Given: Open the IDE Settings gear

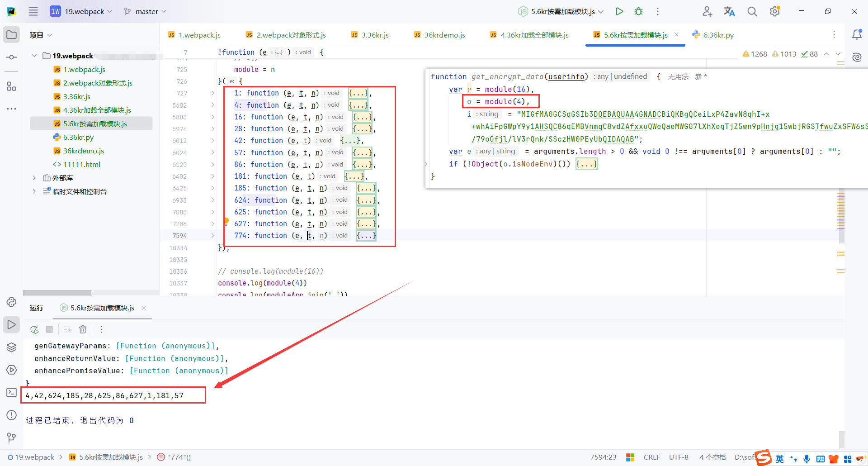Looking at the screenshot, I should point(774,11).
